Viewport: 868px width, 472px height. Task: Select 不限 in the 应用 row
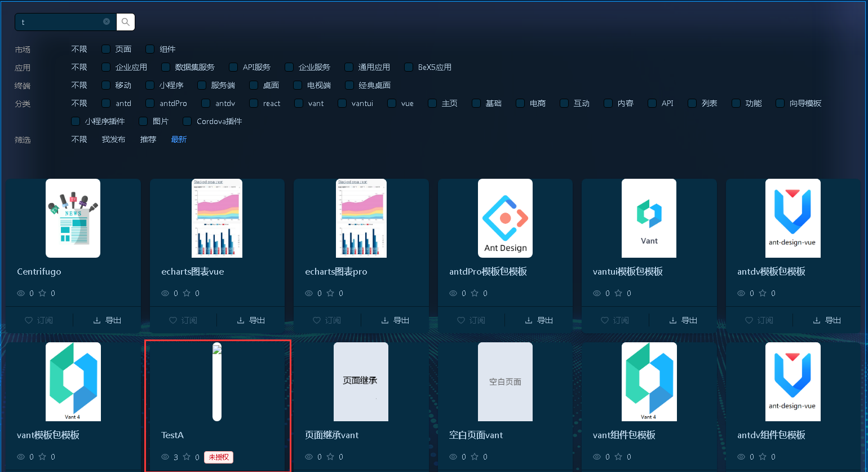pyautogui.click(x=79, y=67)
